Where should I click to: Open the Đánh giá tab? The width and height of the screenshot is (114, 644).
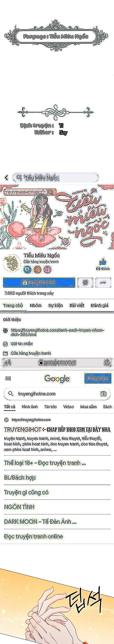click(x=100, y=305)
